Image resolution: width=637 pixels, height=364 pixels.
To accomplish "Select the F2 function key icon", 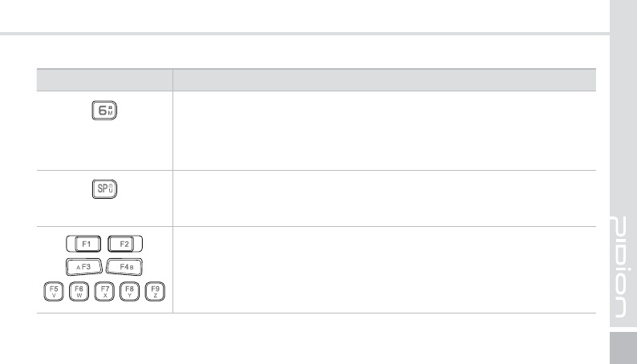I will point(125,244).
